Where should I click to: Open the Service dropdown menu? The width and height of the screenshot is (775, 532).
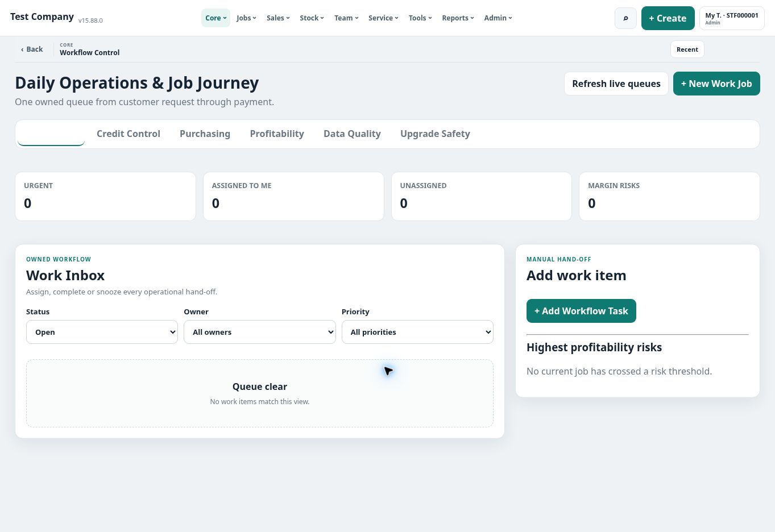(x=383, y=18)
